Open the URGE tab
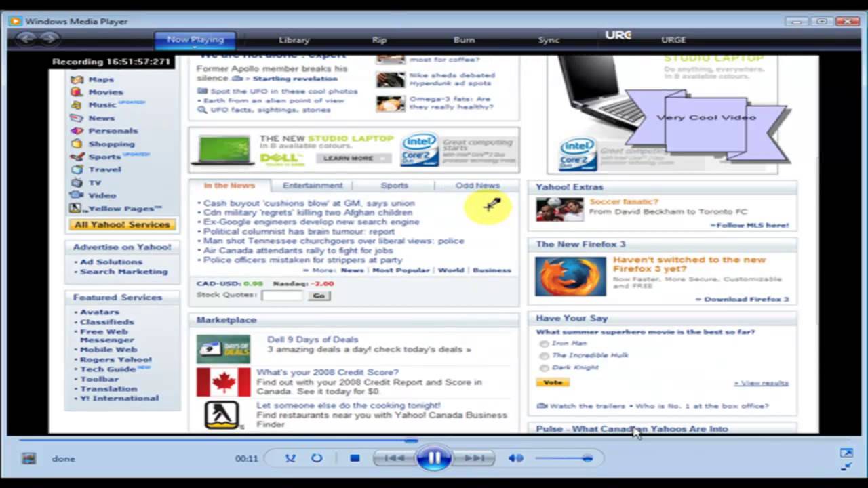Image resolution: width=868 pixels, height=488 pixels. [x=673, y=40]
